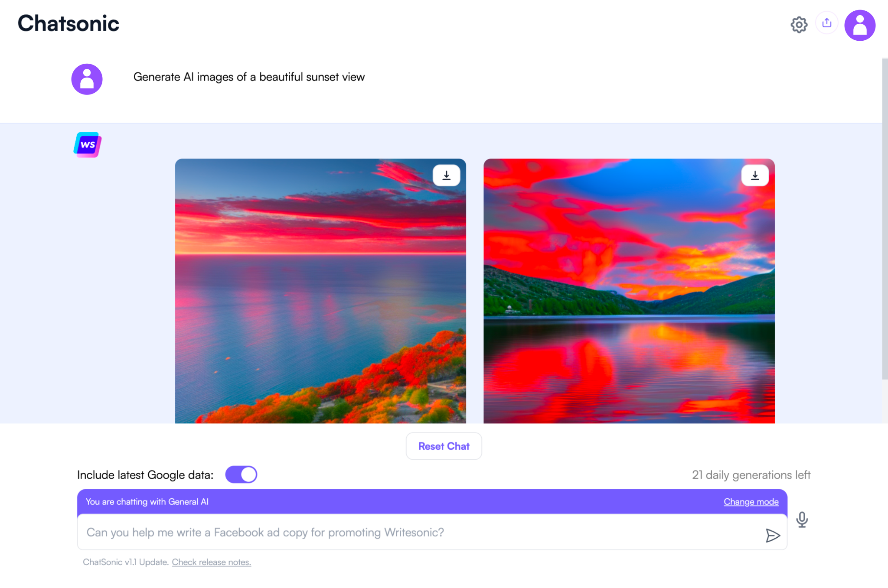Click You are chatting with General AI banner
The height and width of the screenshot is (588, 888).
432,501
